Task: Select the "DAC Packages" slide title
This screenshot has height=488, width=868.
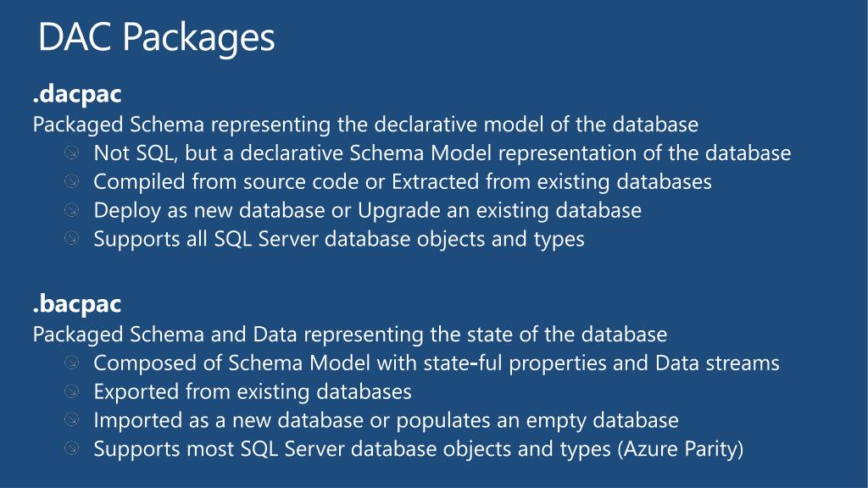Action: click(x=157, y=37)
